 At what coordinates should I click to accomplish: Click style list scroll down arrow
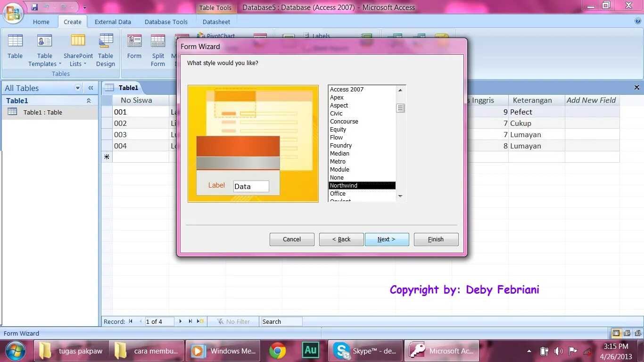tap(400, 196)
